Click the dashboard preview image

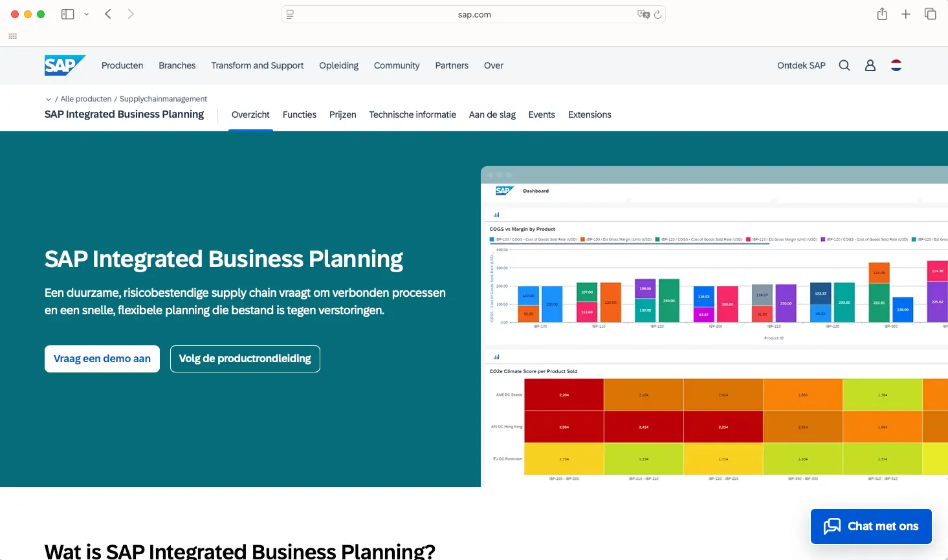point(714,327)
